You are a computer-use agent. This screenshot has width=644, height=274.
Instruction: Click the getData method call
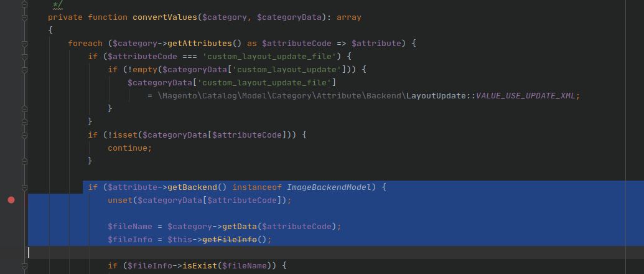(240, 226)
